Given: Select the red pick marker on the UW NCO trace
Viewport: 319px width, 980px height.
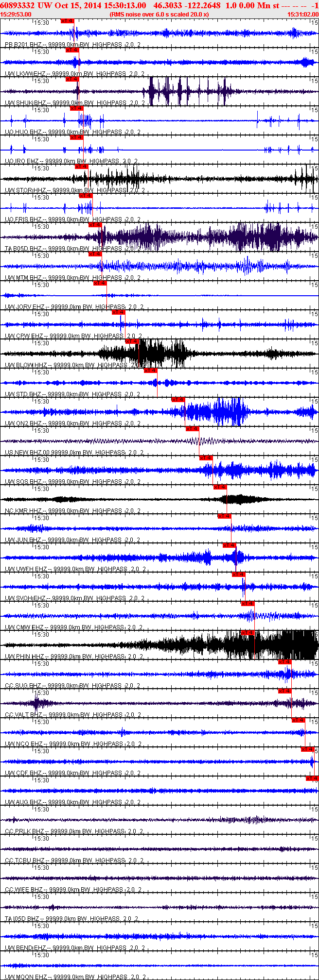Looking at the screenshot, I should pos(298,720).
